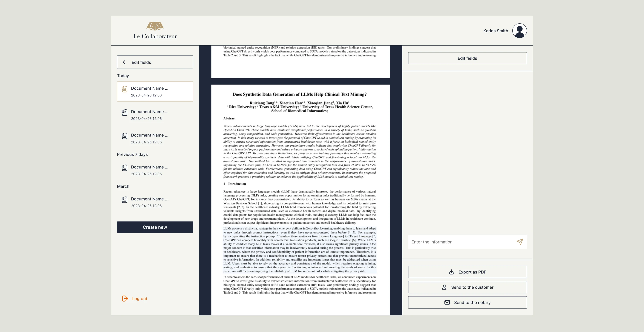Click the Log out door icon
Viewport: 644px width, 332px height.
(125, 299)
